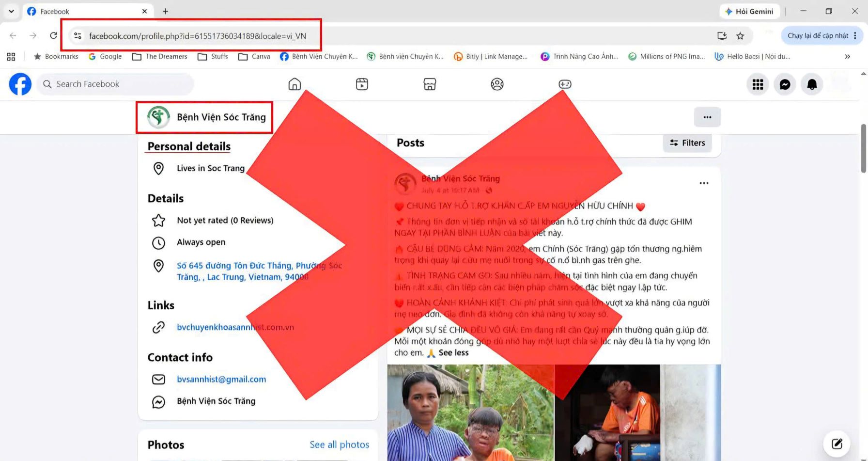This screenshot has width=868, height=461.
Task: Click the page profile picture in header
Action: (158, 117)
